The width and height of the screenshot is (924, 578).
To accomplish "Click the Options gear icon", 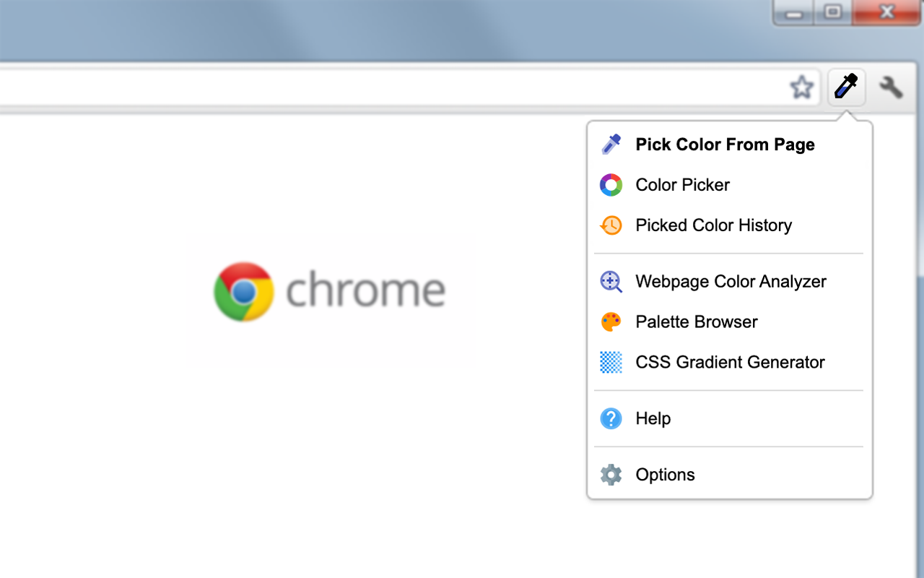I will 611,475.
